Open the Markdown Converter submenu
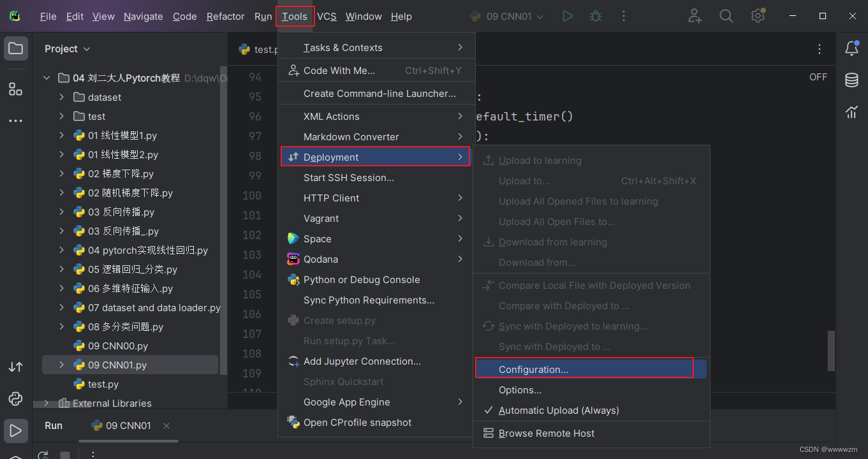 click(x=376, y=137)
